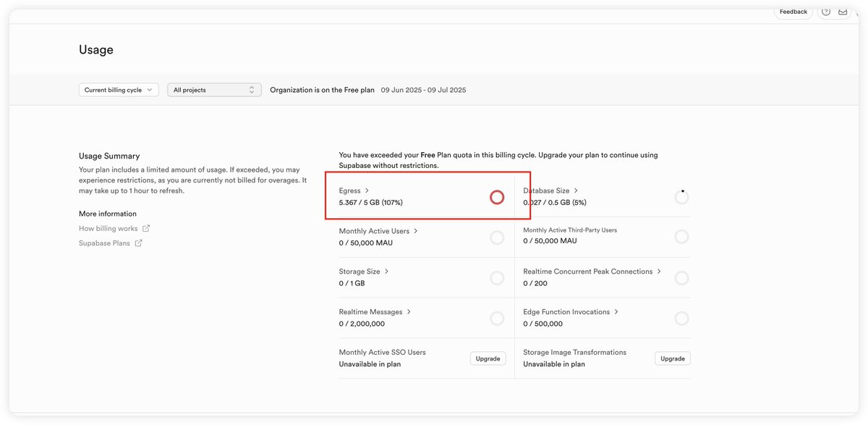Click Organization is on the Free plan text
Viewport: 868px width, 425px height.
[x=322, y=91]
